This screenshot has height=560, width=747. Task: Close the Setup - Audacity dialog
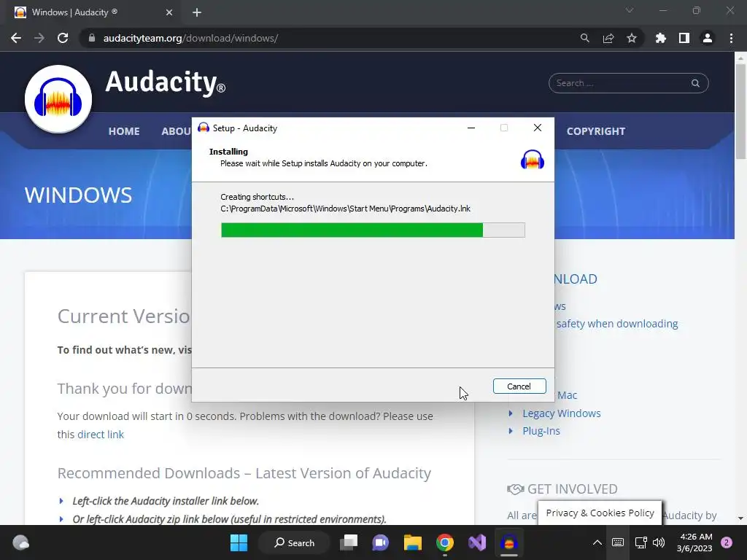point(538,128)
